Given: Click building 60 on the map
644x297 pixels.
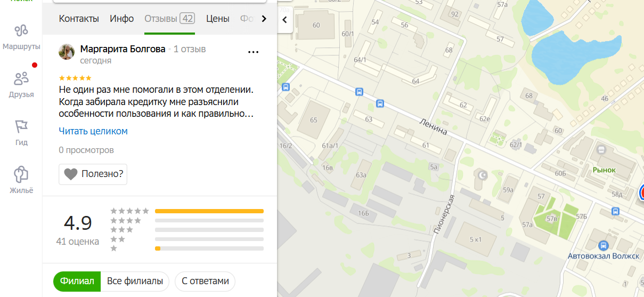Looking at the screenshot, I should (x=316, y=25).
